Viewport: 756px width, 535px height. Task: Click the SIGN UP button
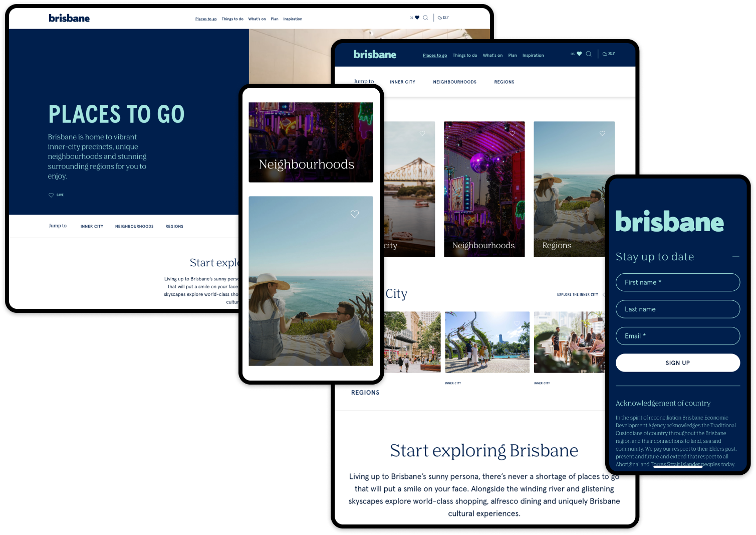(677, 363)
